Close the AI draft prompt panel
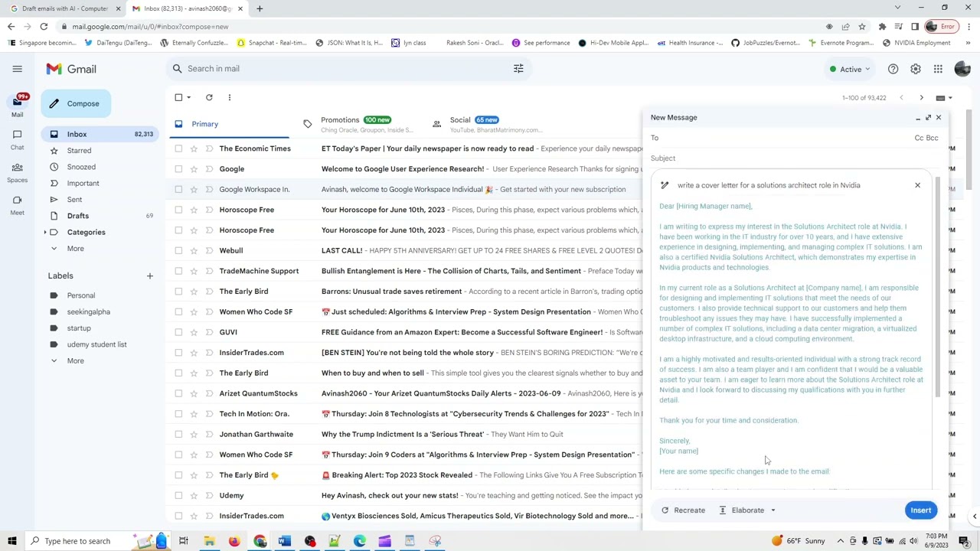 pyautogui.click(x=917, y=185)
